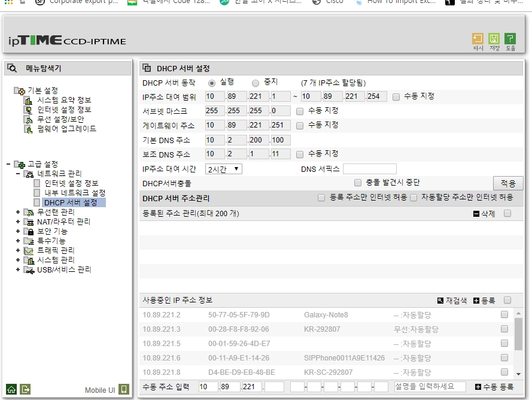532x400 pixels.
Task: Click the menu search magnifier icon
Action: point(12,68)
